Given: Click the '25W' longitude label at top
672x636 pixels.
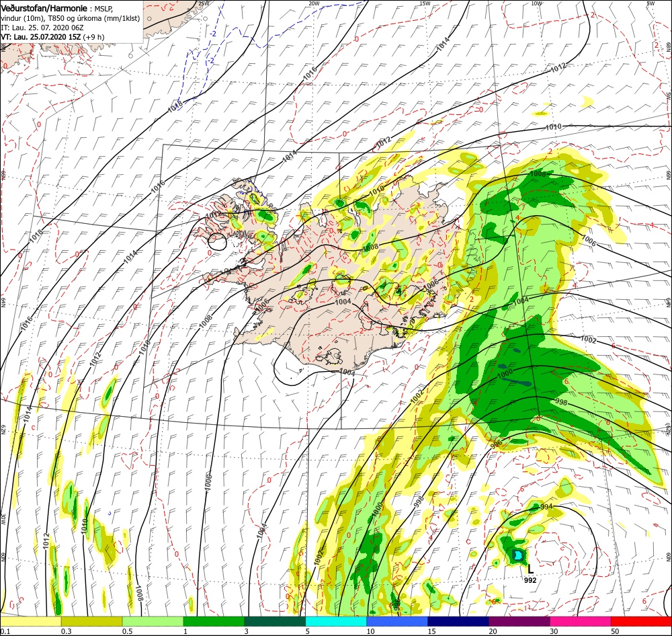Looking at the screenshot, I should 204,3.
